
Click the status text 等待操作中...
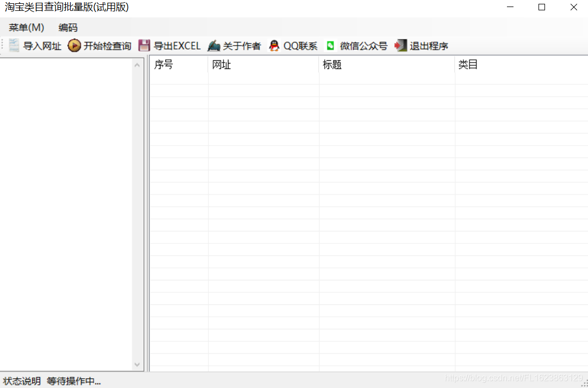(x=74, y=381)
